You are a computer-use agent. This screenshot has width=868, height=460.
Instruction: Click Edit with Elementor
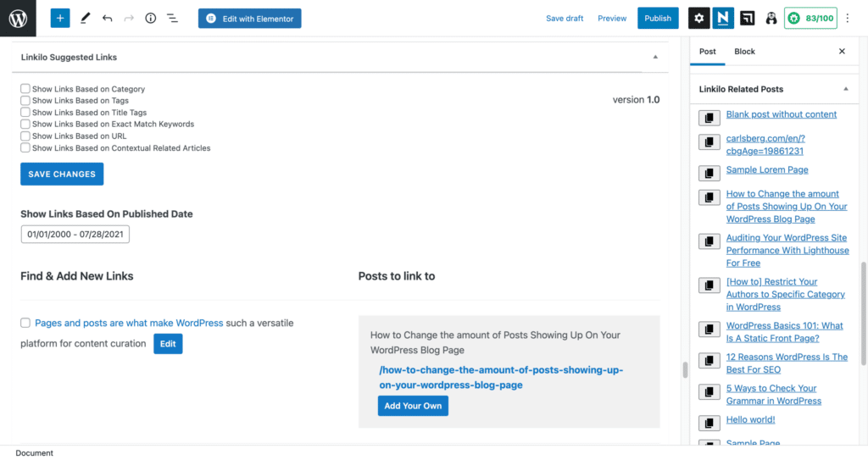pyautogui.click(x=250, y=19)
